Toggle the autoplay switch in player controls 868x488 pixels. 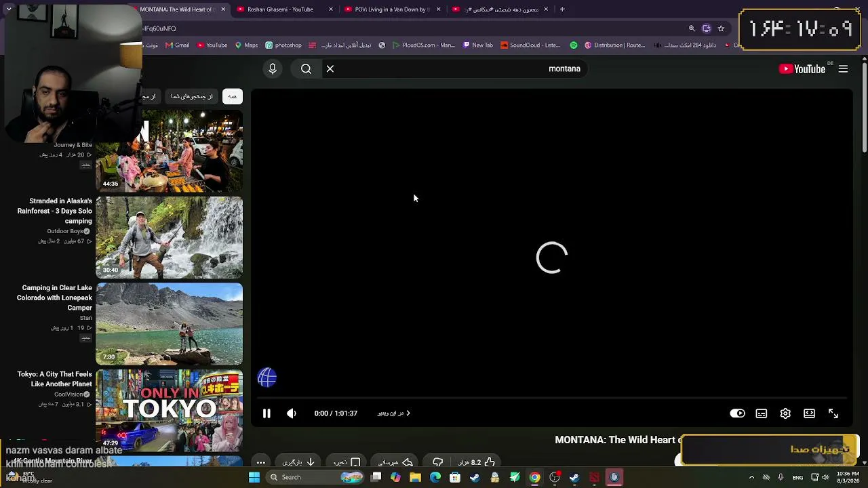tap(737, 413)
